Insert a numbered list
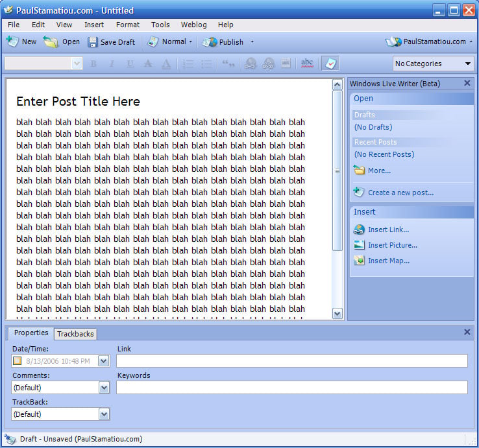 188,64
